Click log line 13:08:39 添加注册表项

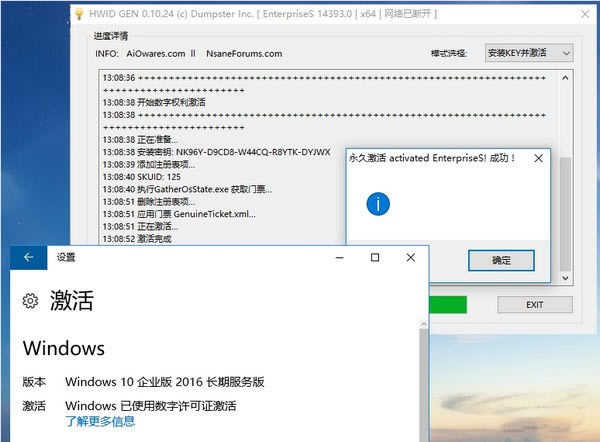click(149, 165)
